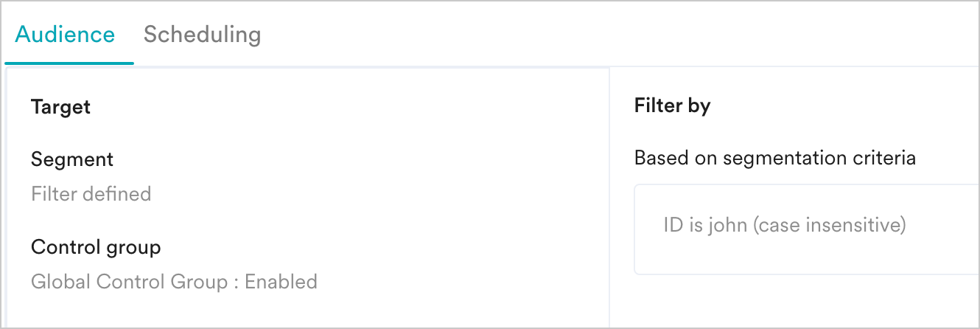The width and height of the screenshot is (980, 329).
Task: Click the teal underline beneath the Audience tab
Action: pos(69,63)
